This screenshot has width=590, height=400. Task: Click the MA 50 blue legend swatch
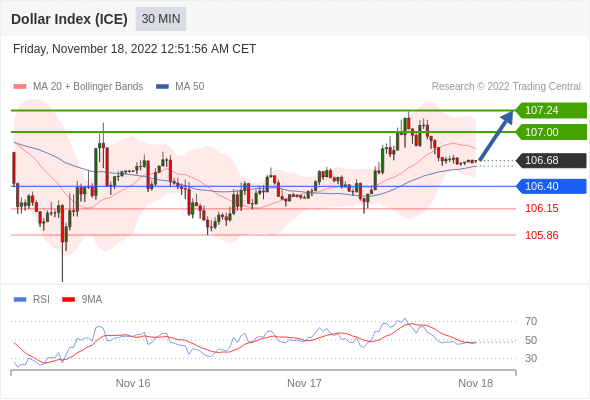tap(162, 87)
